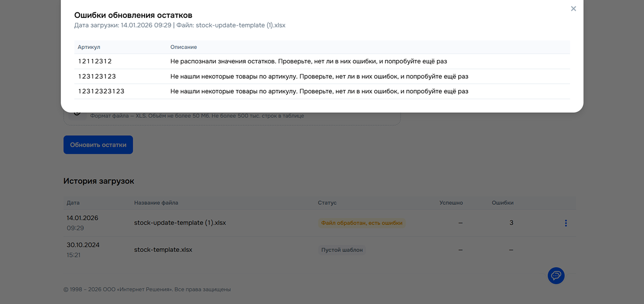This screenshot has width=644, height=304.
Task: Click the Артикул column header
Action: [x=89, y=47]
